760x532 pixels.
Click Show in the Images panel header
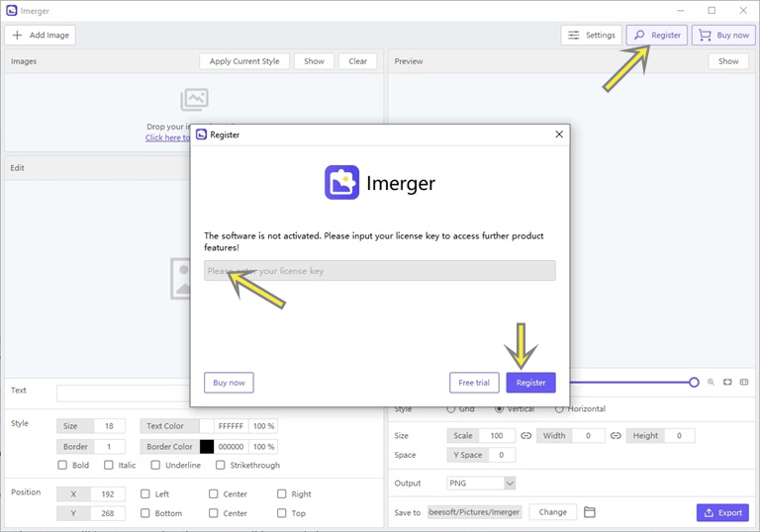coord(314,61)
